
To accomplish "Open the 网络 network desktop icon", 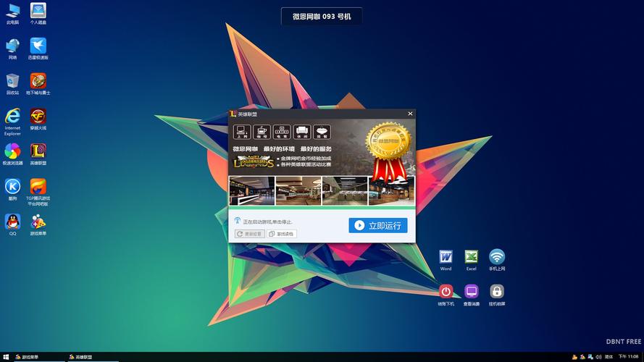I will pyautogui.click(x=13, y=49).
